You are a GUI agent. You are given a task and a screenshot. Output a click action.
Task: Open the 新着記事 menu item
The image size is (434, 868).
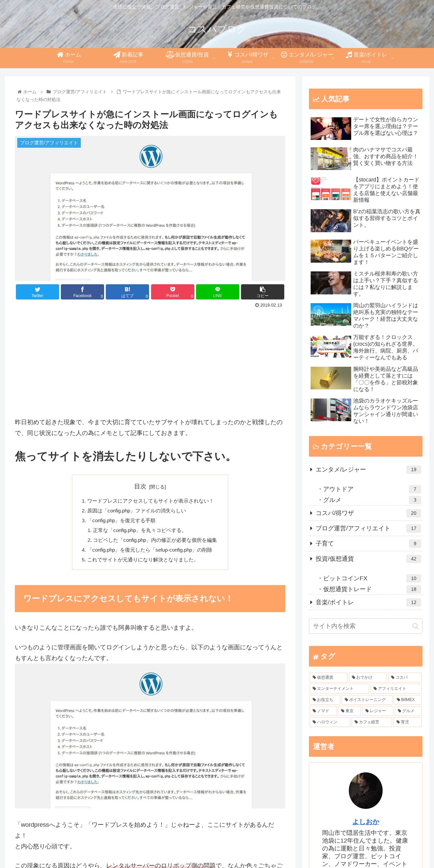coord(128,58)
